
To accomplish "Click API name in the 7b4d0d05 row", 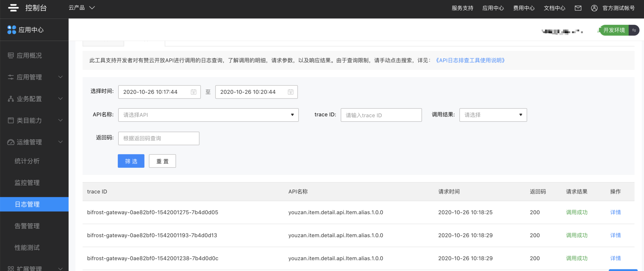I will point(336,212).
